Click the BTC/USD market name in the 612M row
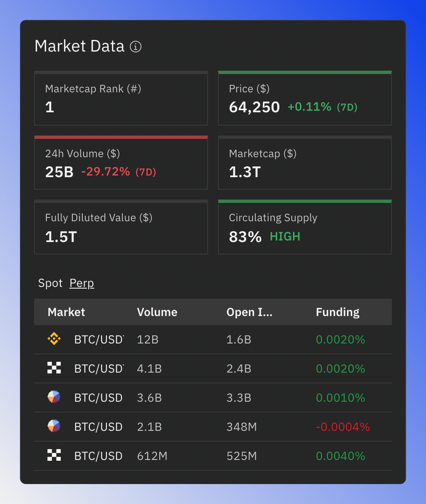 pos(98,456)
